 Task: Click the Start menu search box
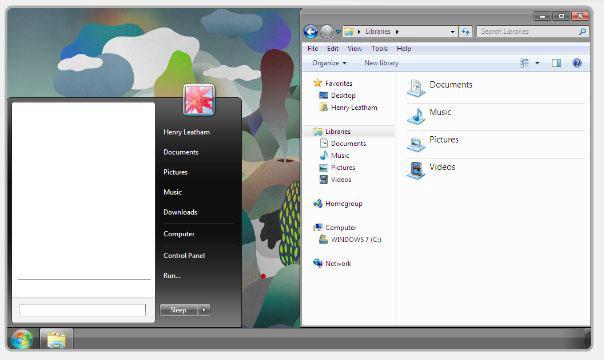coord(82,310)
